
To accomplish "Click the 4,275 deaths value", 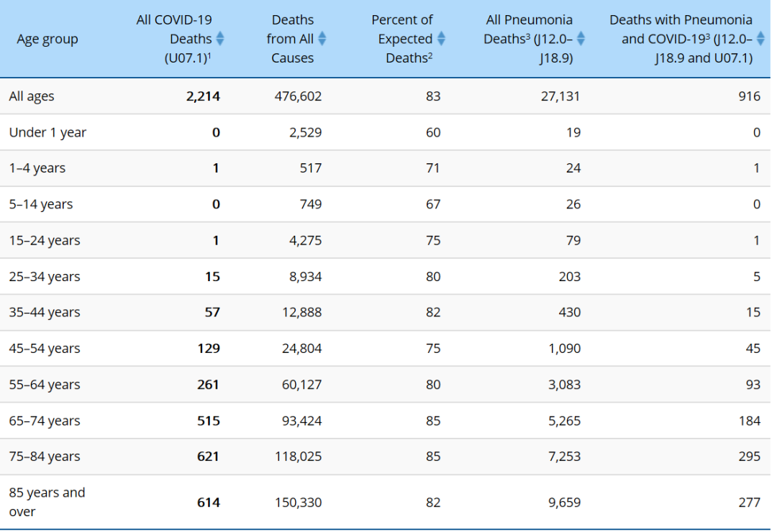I will pyautogui.click(x=306, y=240).
